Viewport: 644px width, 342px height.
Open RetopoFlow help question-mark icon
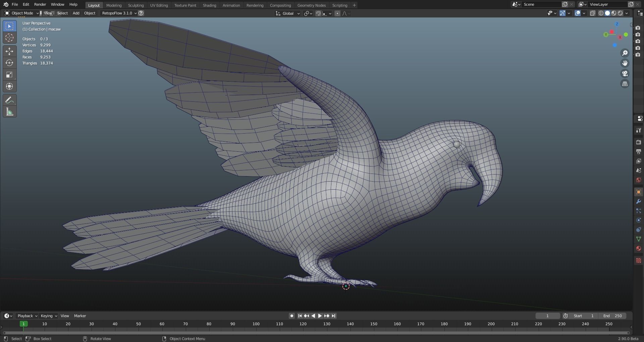[141, 13]
